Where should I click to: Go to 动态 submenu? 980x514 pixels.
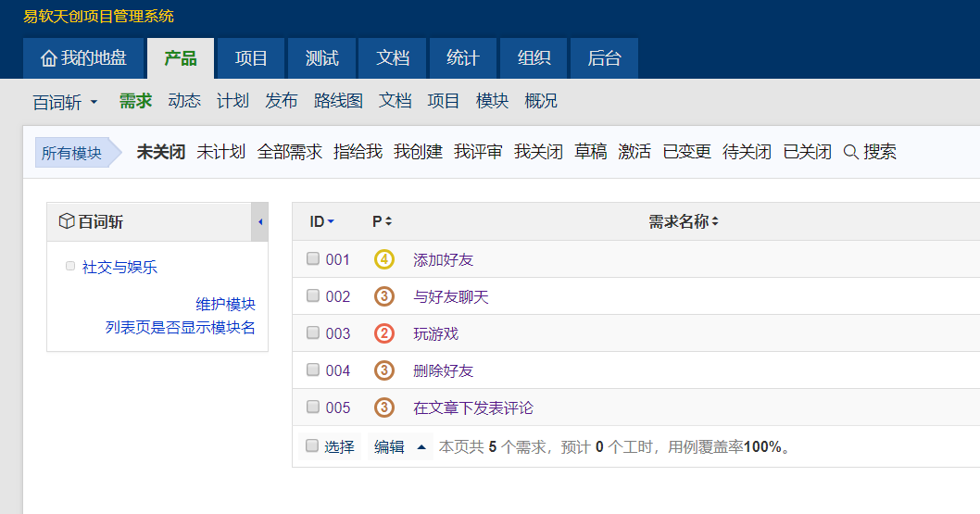[184, 101]
